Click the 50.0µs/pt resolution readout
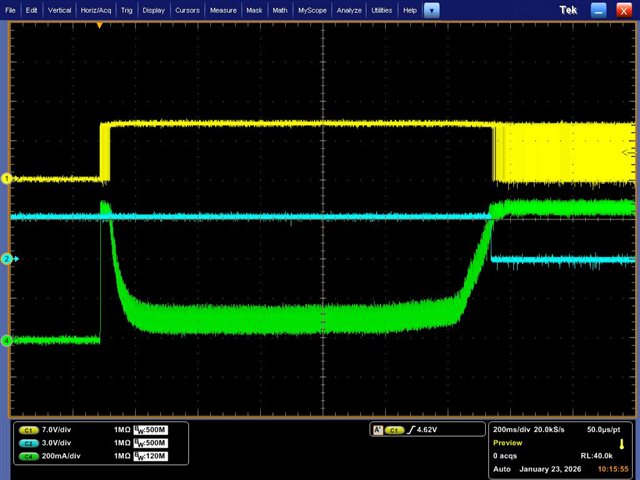Image resolution: width=640 pixels, height=480 pixels. pyautogui.click(x=604, y=429)
